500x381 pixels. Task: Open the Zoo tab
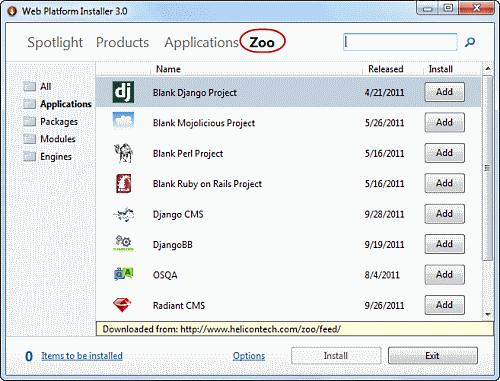pyautogui.click(x=262, y=42)
